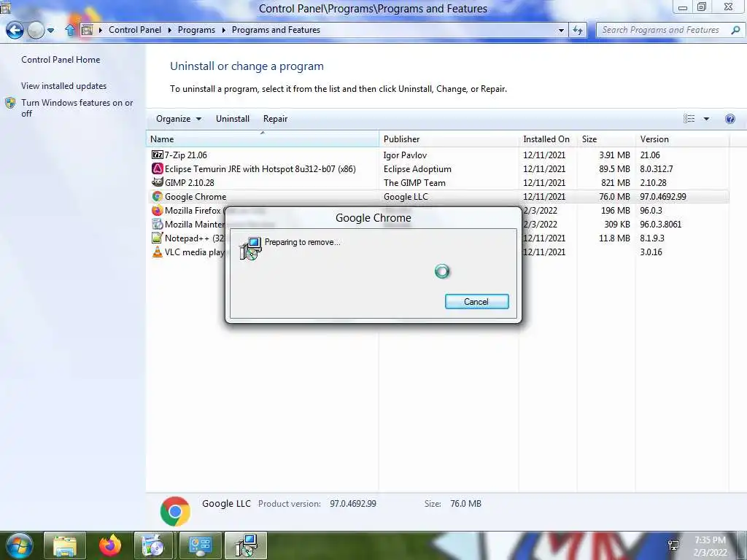The image size is (747, 560).
Task: Open the Organize dropdown menu
Action: [x=179, y=119]
